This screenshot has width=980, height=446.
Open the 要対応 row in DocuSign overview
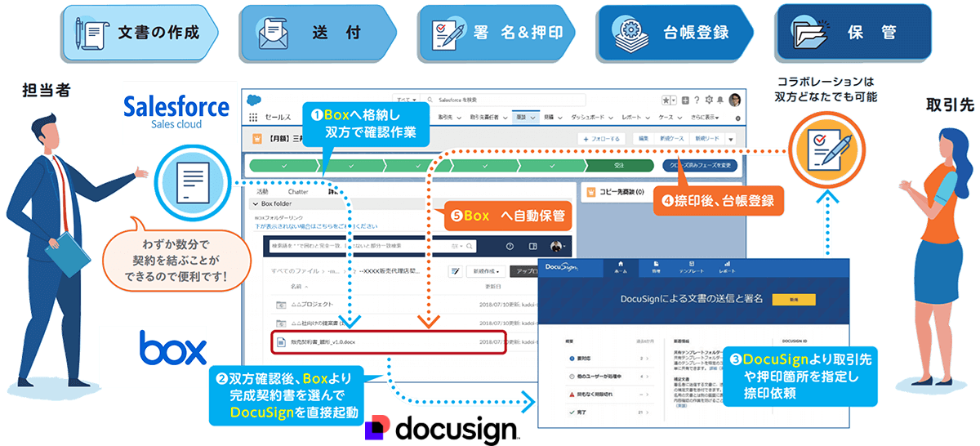tap(609, 359)
